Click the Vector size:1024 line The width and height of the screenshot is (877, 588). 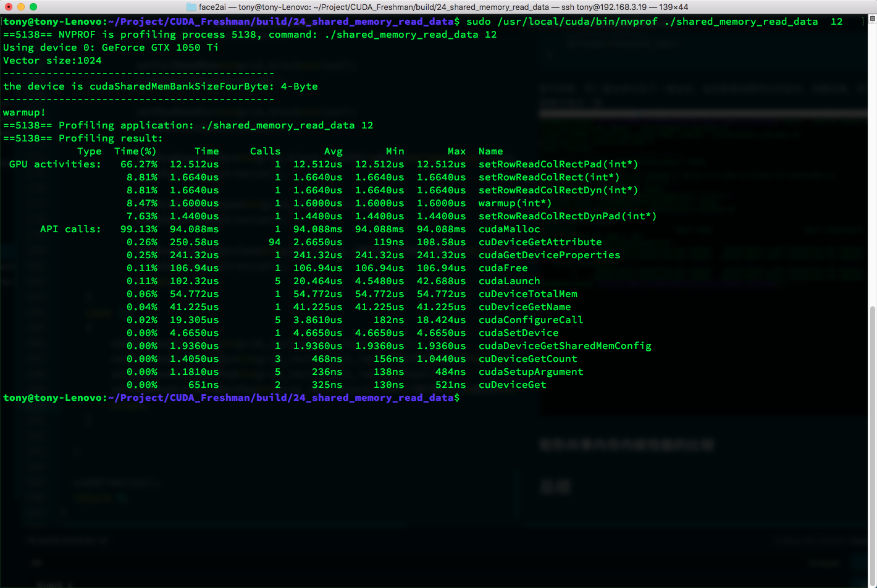click(52, 61)
